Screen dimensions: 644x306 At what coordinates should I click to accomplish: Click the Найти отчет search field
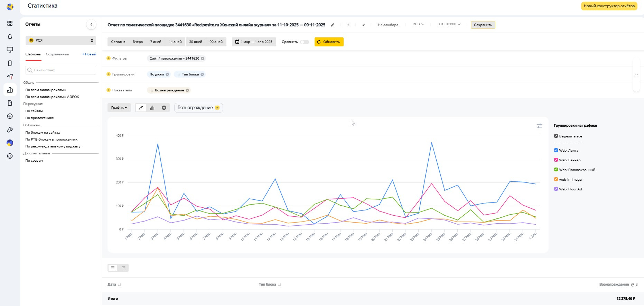click(61, 70)
